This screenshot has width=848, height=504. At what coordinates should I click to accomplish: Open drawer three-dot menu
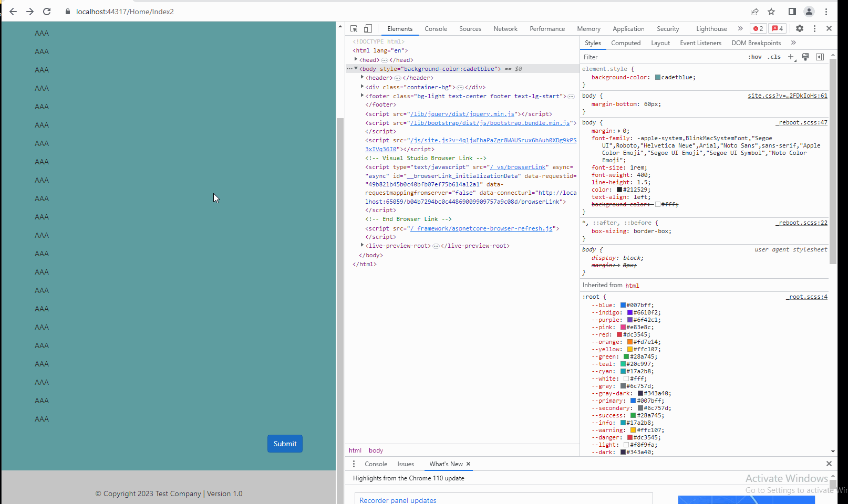pyautogui.click(x=354, y=464)
